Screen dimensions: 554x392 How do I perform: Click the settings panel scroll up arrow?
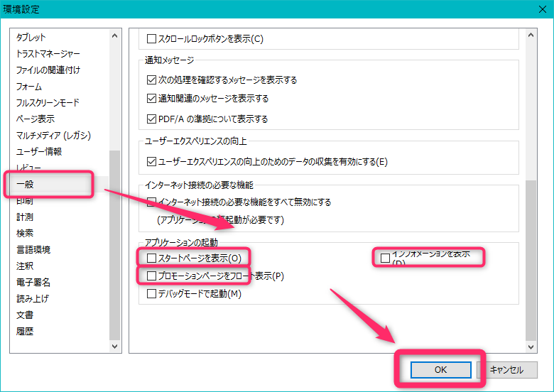click(531, 35)
